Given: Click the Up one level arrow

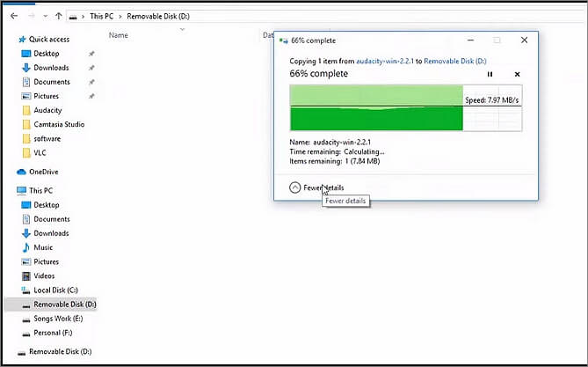Looking at the screenshot, I should 58,16.
